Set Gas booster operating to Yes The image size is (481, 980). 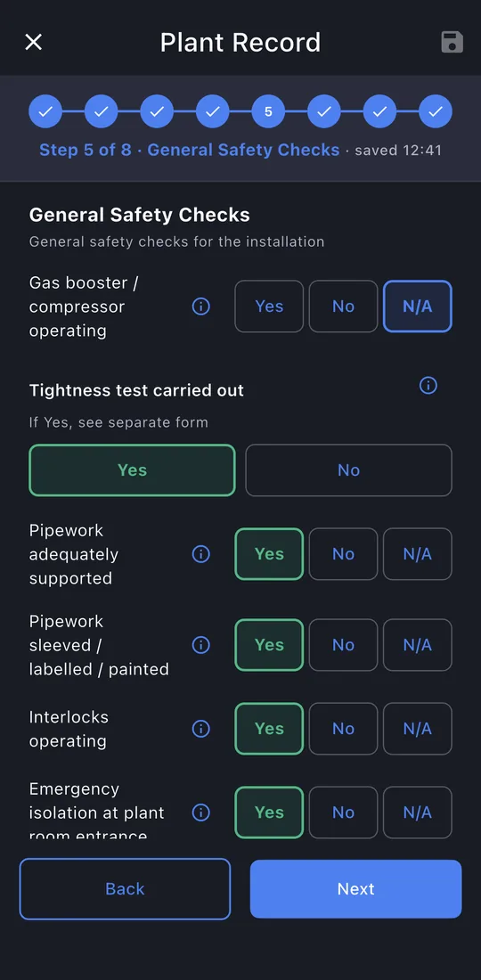tap(269, 306)
